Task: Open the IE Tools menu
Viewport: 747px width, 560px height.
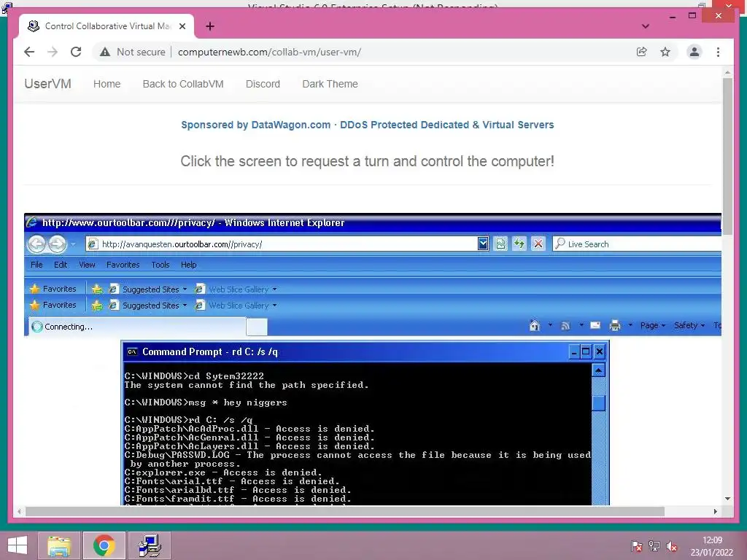Action: tap(160, 265)
